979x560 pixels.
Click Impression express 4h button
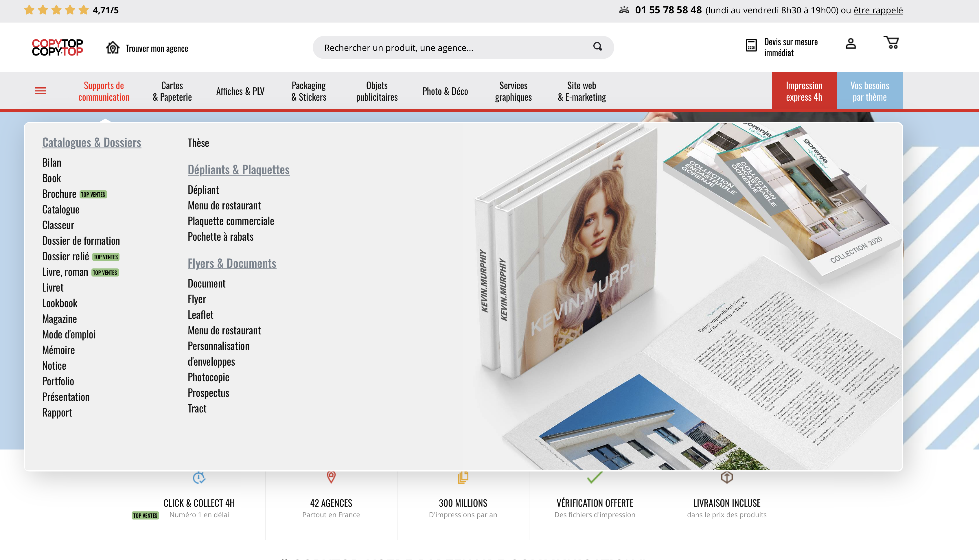click(x=804, y=91)
